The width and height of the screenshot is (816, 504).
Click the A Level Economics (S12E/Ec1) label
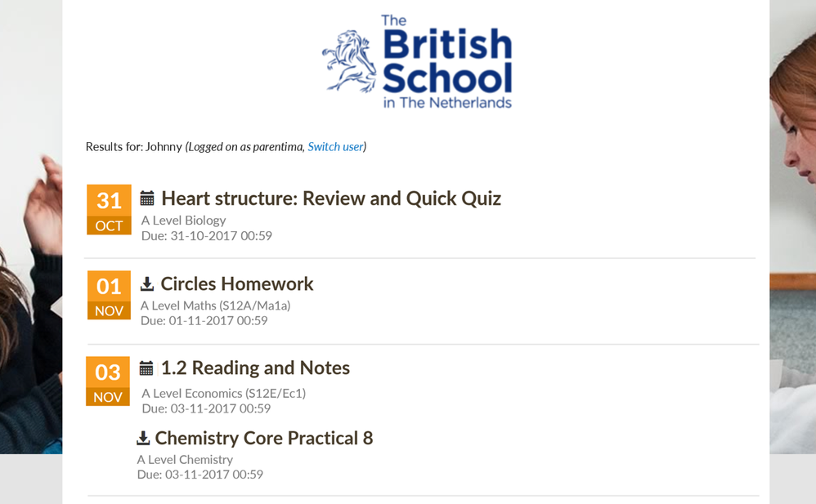[x=223, y=393]
